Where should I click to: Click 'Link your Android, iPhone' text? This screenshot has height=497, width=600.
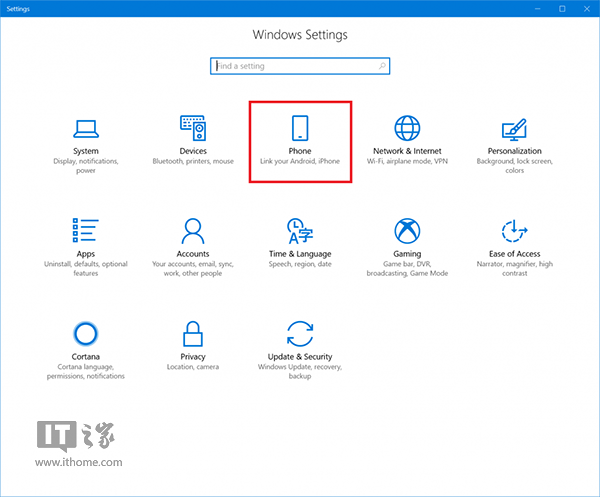[300, 161]
